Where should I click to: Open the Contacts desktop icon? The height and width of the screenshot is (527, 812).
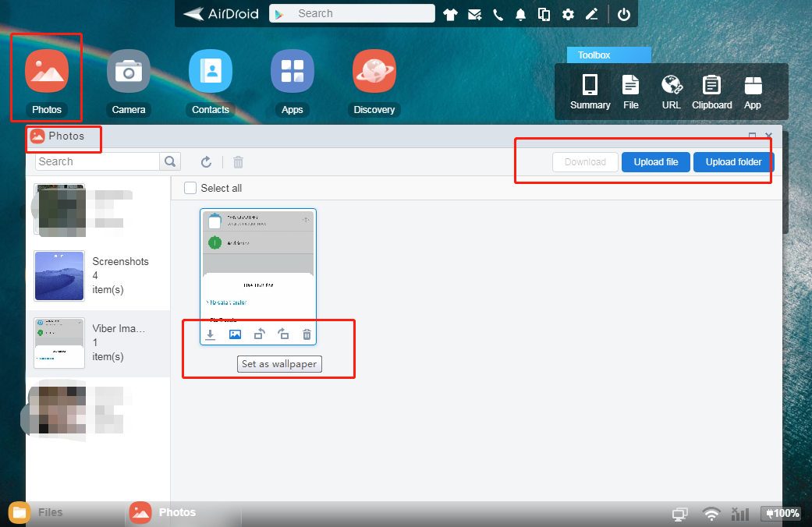211,71
